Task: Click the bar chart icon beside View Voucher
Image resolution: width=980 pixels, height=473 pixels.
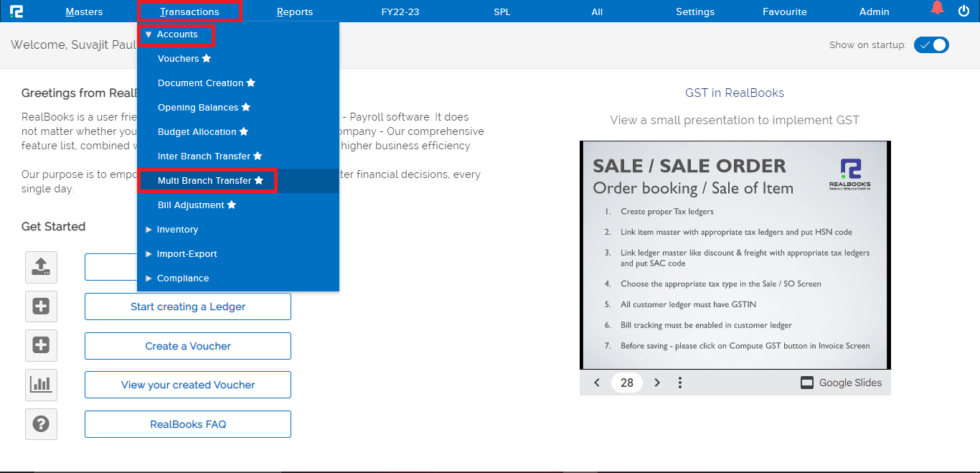Action: 41,385
